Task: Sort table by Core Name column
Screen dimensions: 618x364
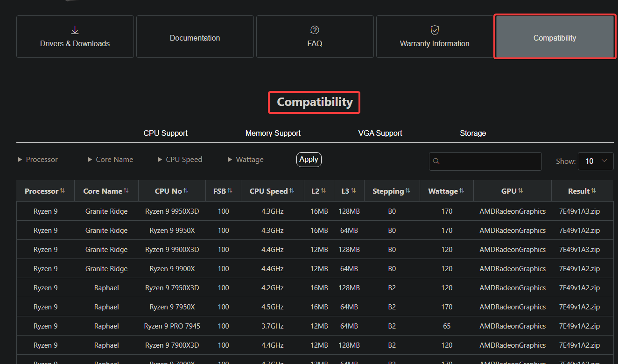Action: pos(106,191)
